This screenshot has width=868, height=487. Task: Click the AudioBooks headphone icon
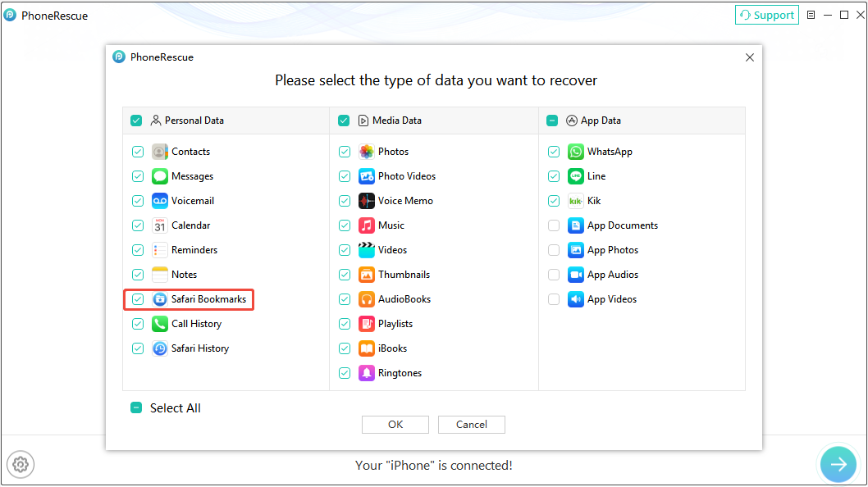coord(367,299)
